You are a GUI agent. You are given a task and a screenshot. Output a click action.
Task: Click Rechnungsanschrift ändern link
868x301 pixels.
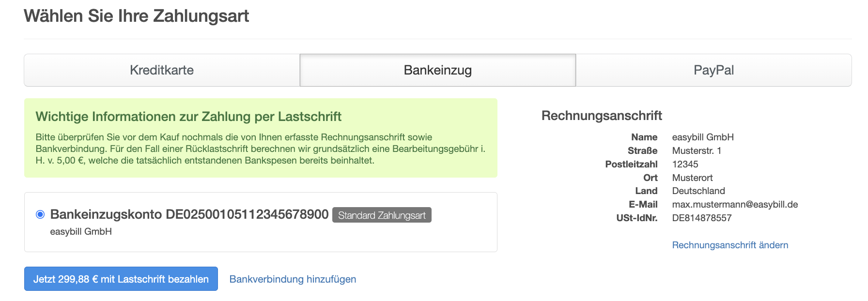pyautogui.click(x=730, y=245)
